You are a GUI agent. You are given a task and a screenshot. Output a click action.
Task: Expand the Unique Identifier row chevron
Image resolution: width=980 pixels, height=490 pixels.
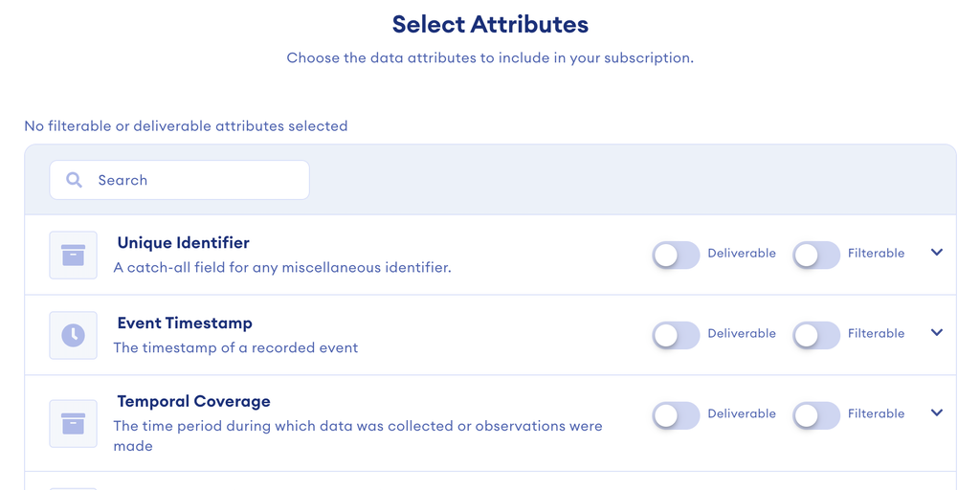pos(937,253)
